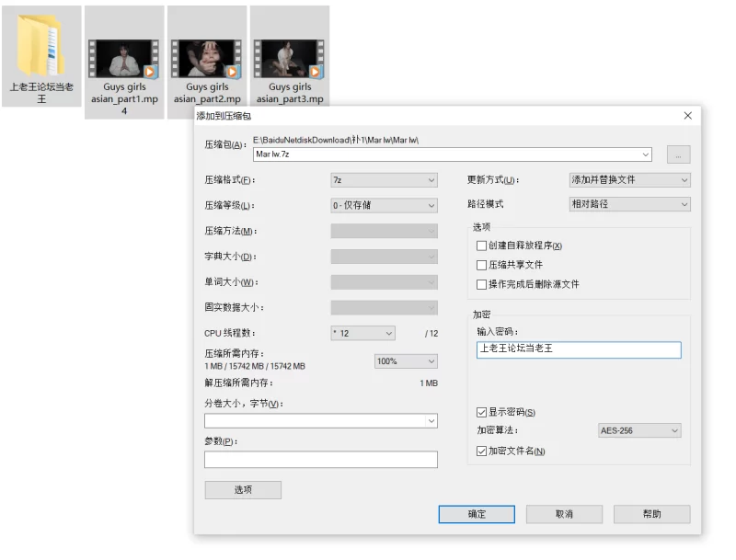Click the 解压缩所需内存 label
736x560 pixels.
238,383
